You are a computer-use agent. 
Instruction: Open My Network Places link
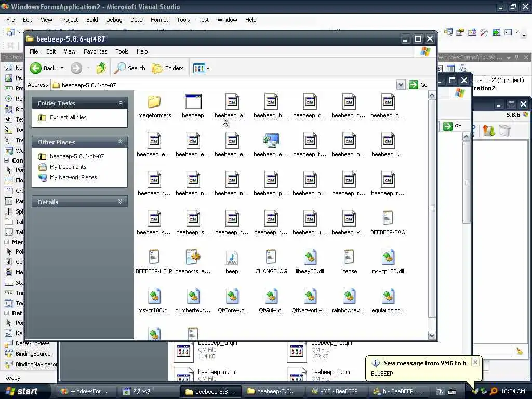coord(73,177)
